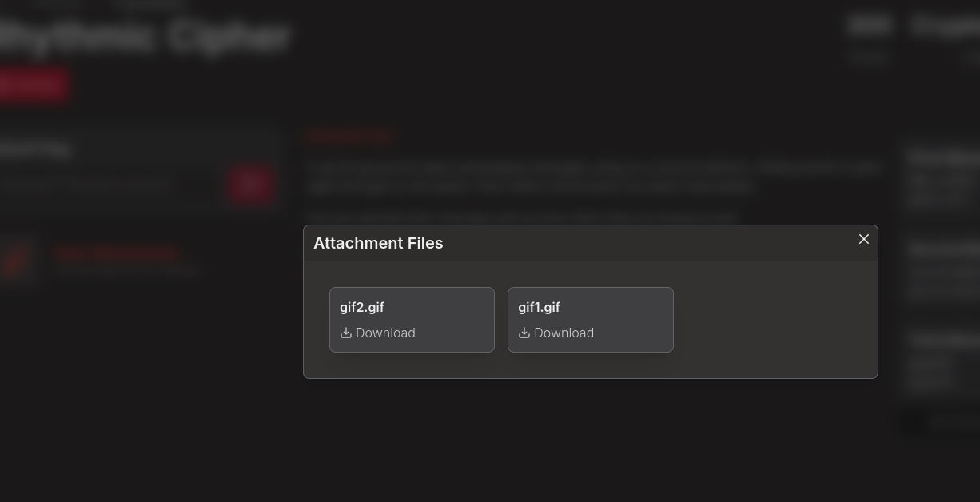This screenshot has width=980, height=502.
Task: Click the dimmed backdrop below the dialog
Action: coord(590,440)
